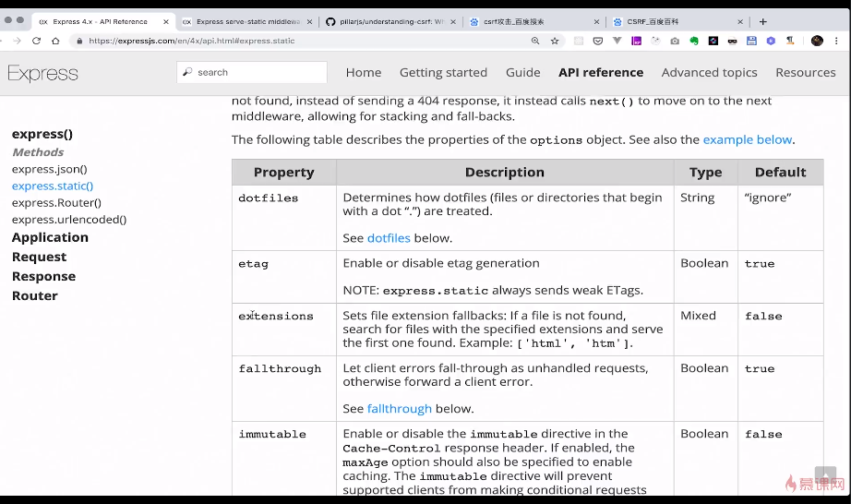Close the Express serve-static middleware tab
The height and width of the screenshot is (504, 851).
pyautogui.click(x=309, y=22)
